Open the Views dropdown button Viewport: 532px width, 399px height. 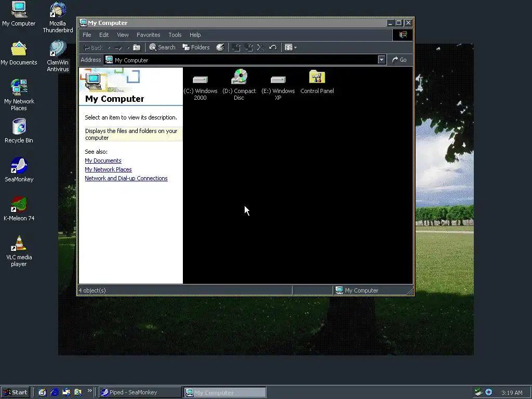(x=291, y=47)
